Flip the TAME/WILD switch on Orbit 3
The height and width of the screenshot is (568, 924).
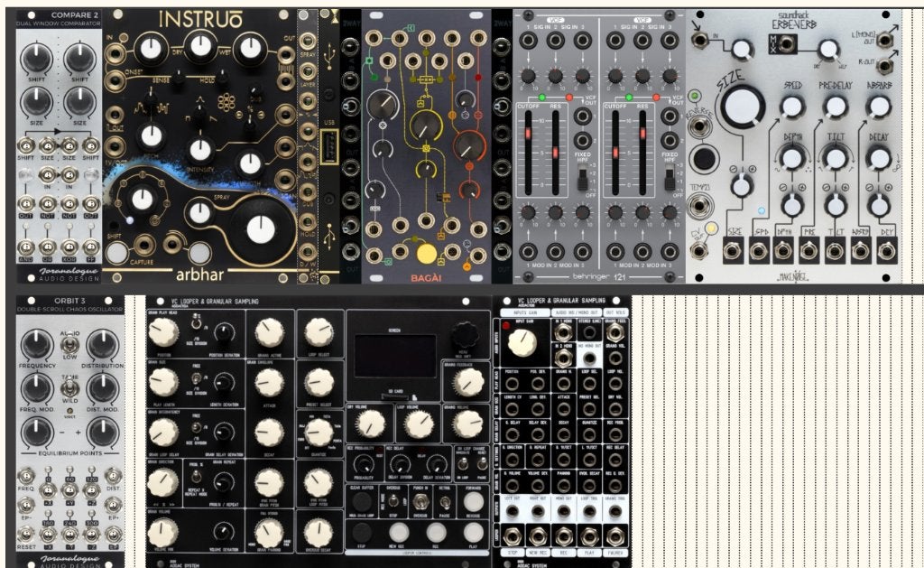pos(69,387)
